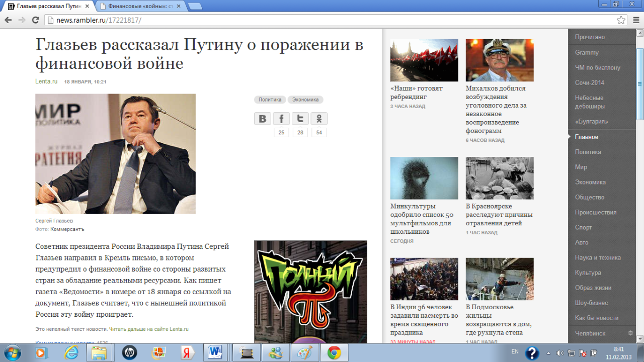This screenshot has height=362, width=644.
Task: Go to the Наука и техника section
Action: click(598, 257)
